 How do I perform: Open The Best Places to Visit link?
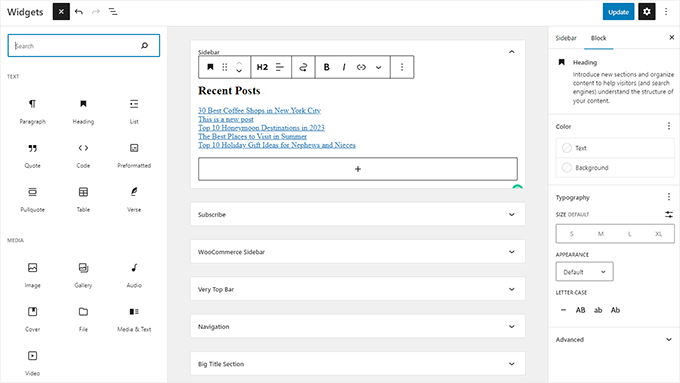click(252, 136)
